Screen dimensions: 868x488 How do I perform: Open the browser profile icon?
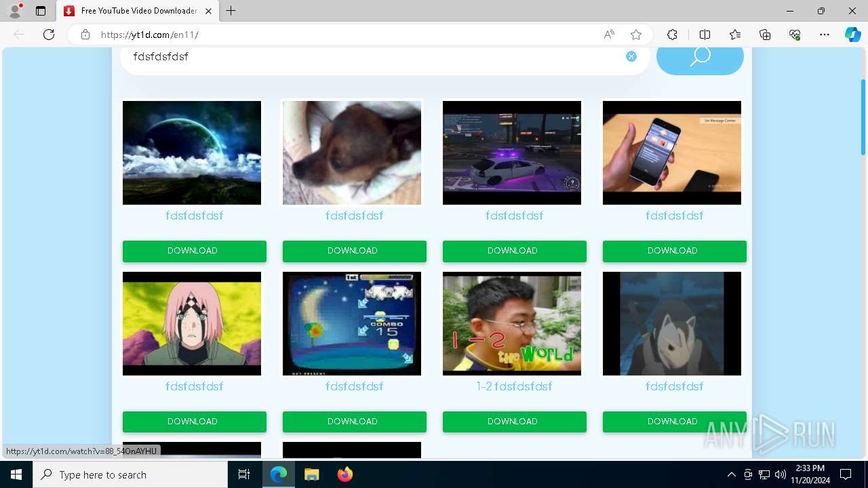[x=14, y=11]
